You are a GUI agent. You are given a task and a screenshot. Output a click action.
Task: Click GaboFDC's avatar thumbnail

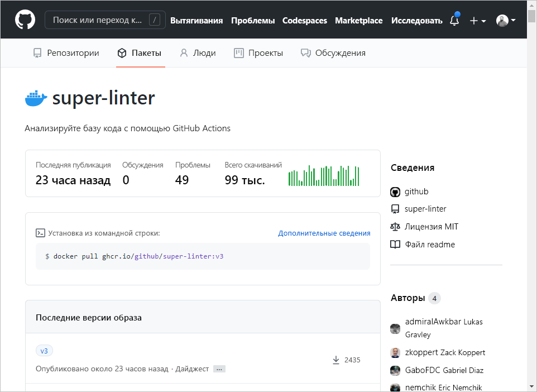[395, 370]
